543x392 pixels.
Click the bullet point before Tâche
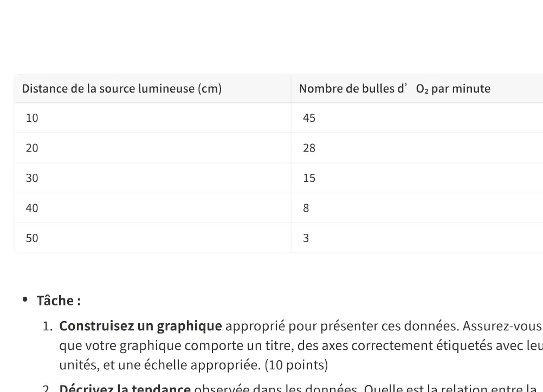pyautogui.click(x=25, y=299)
